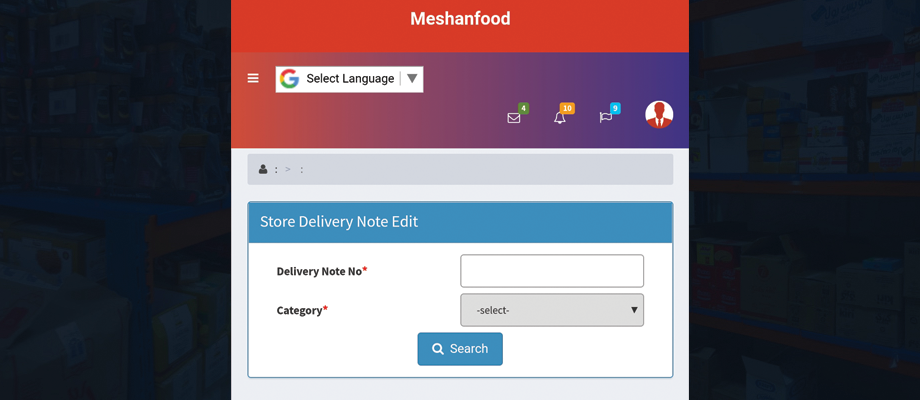Open the user profile avatar
Image resolution: width=920 pixels, height=400 pixels.
[x=659, y=114]
